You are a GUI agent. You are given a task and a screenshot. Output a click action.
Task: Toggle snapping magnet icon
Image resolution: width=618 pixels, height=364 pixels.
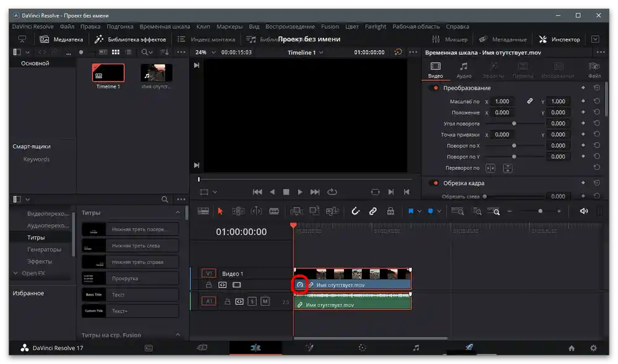(x=355, y=211)
